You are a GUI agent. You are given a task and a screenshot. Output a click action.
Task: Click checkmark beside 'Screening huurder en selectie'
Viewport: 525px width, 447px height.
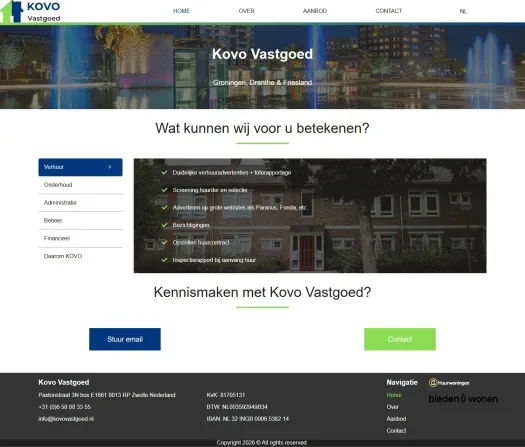click(x=164, y=190)
